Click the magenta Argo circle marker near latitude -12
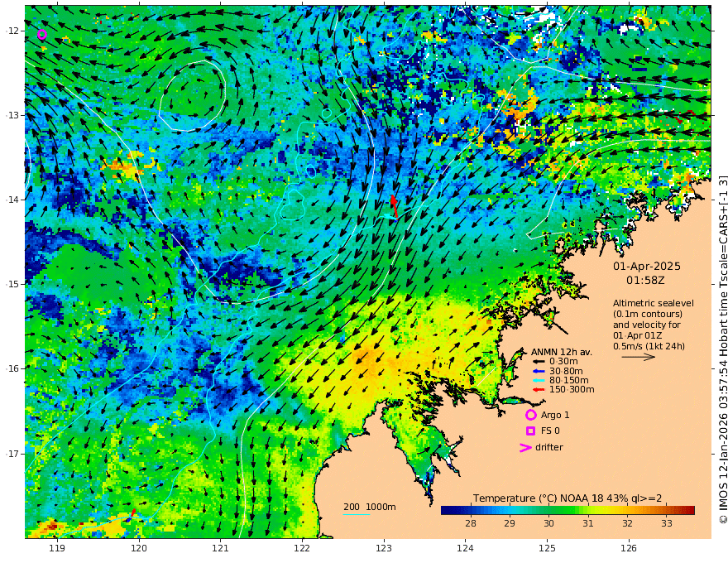 [42, 35]
